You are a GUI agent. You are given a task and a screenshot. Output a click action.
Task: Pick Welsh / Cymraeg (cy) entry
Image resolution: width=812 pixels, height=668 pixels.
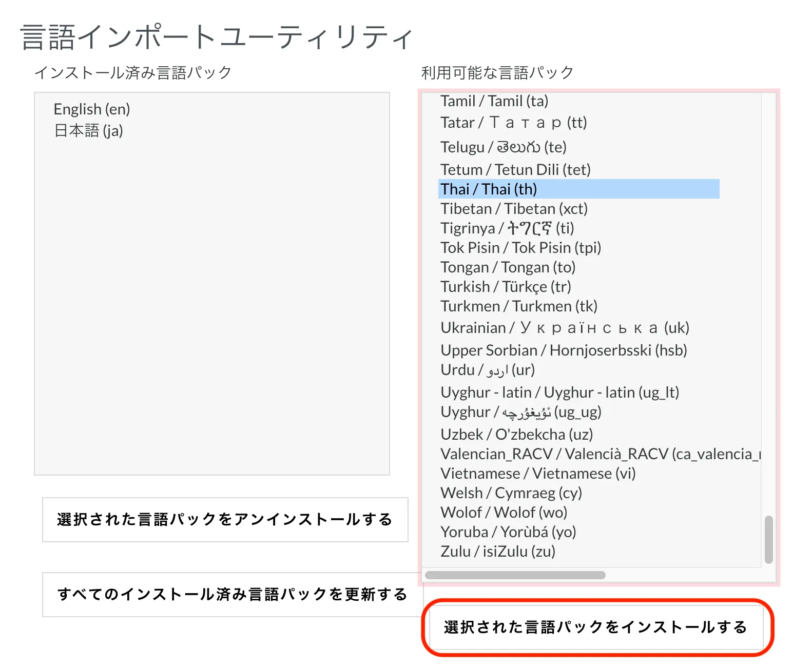(511, 493)
